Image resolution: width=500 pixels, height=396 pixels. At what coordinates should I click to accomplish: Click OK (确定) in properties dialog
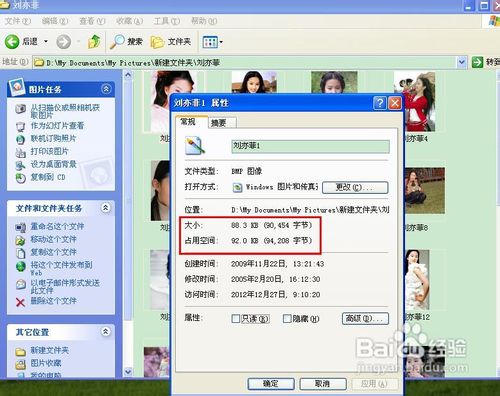[271, 384]
